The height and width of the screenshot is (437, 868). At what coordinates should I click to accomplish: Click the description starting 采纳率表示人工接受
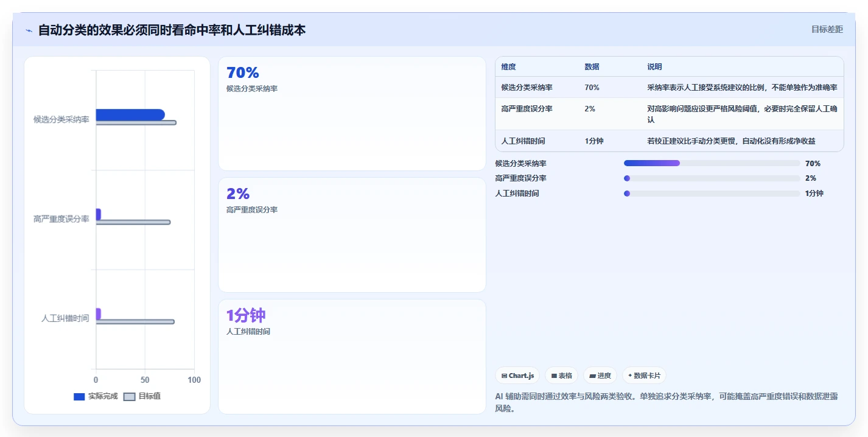point(742,88)
